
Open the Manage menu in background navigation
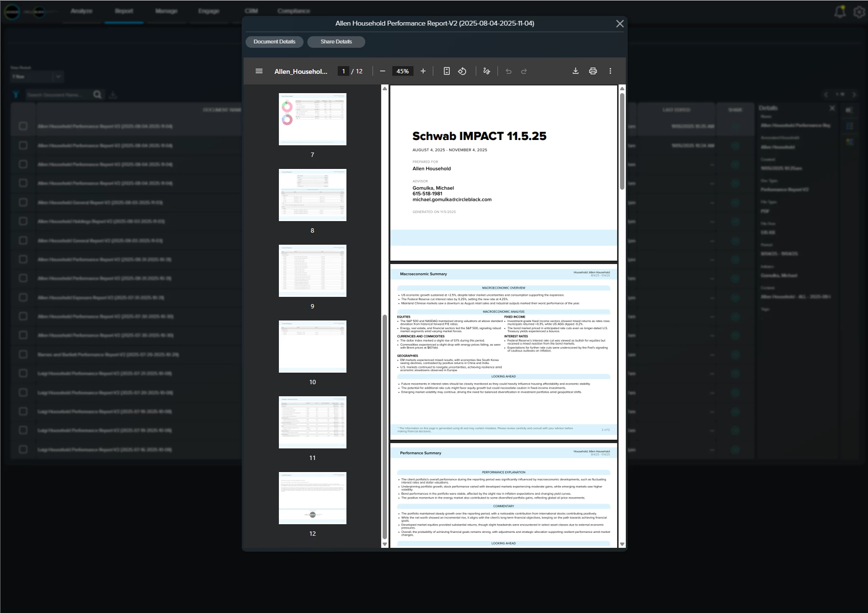coord(166,11)
